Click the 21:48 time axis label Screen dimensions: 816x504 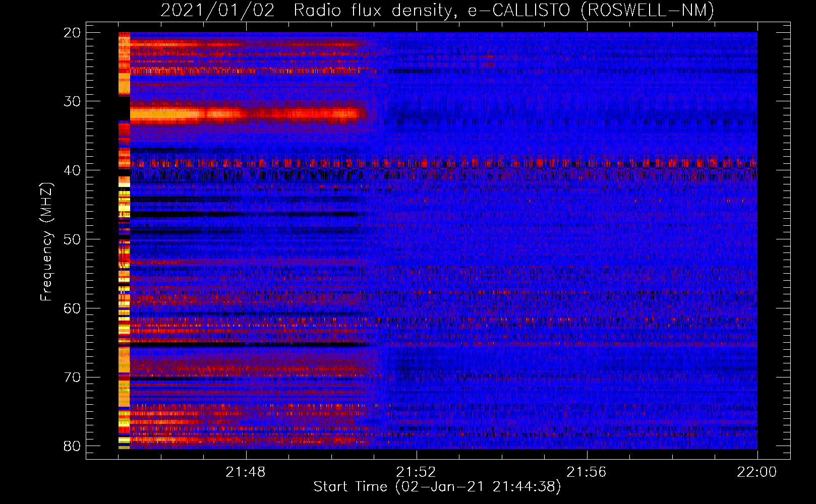(x=246, y=472)
